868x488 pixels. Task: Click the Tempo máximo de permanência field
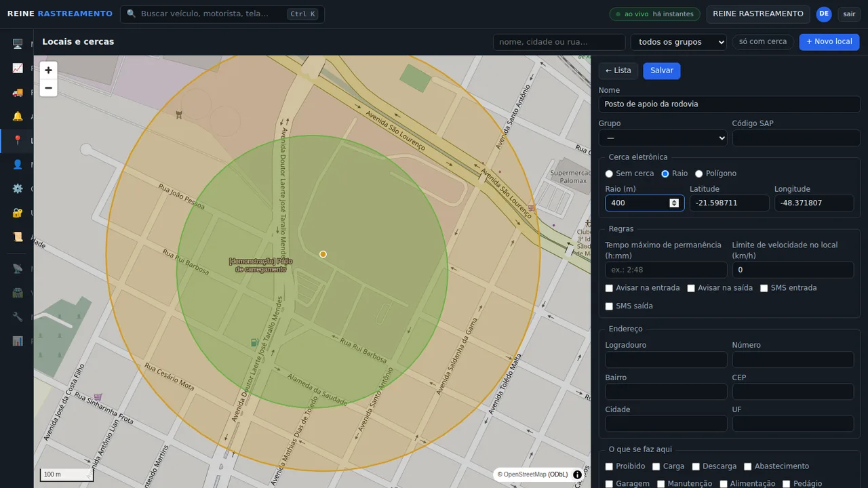pyautogui.click(x=666, y=270)
